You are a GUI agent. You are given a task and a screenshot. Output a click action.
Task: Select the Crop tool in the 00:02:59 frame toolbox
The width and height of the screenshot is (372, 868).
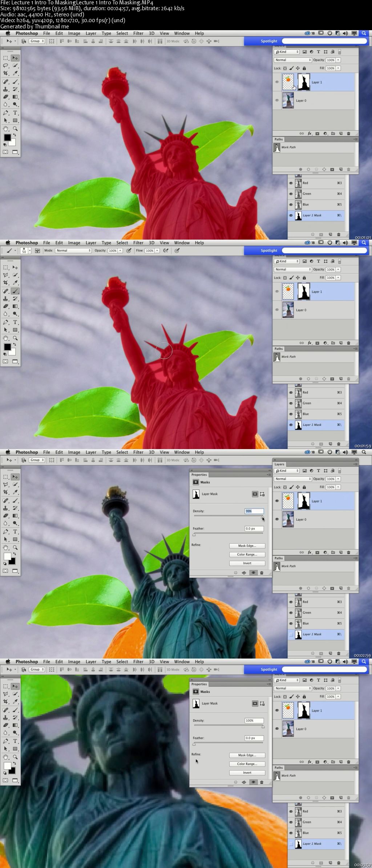pyautogui.click(x=6, y=492)
